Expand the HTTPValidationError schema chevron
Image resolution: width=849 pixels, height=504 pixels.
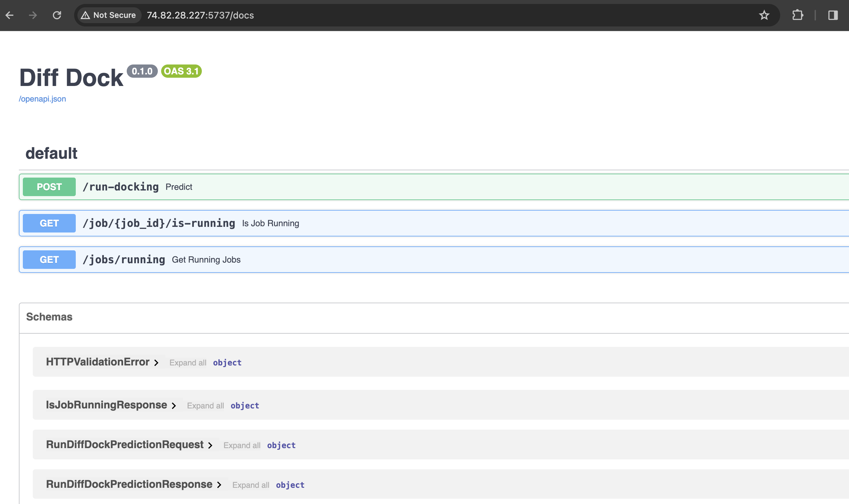(156, 363)
